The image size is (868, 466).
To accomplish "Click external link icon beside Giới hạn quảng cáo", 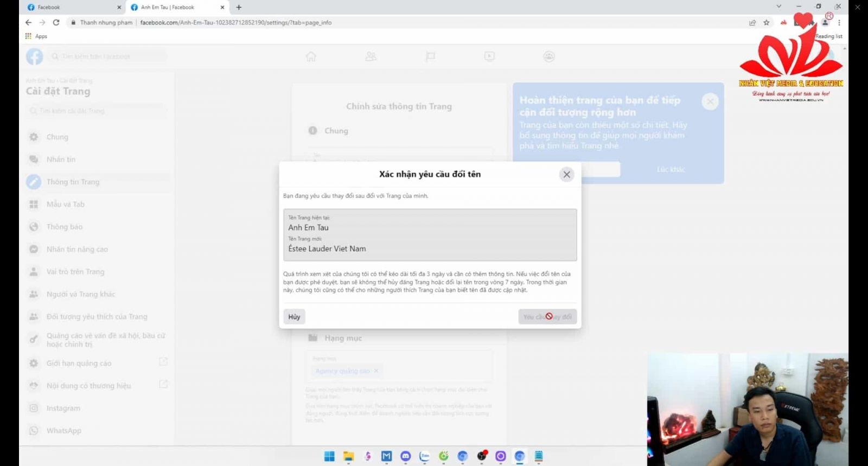I will [x=163, y=362].
